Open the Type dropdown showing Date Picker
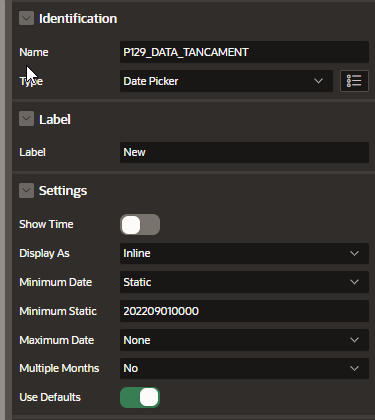Image resolution: width=375 pixels, height=420 pixels. point(226,81)
